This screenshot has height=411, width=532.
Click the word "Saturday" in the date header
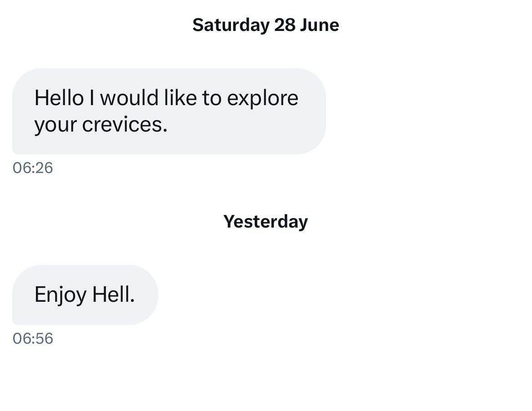(231, 25)
